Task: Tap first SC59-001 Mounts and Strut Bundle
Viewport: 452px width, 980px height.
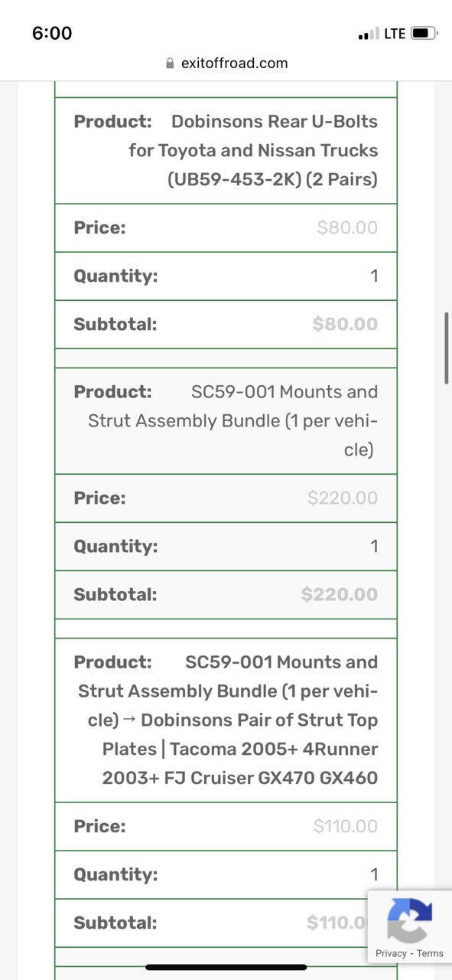Action: tap(233, 421)
